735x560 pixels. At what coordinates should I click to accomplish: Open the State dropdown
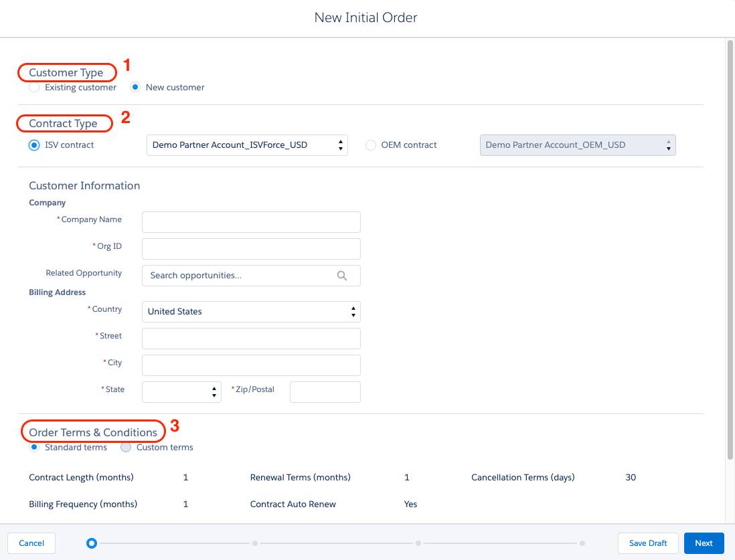click(181, 392)
